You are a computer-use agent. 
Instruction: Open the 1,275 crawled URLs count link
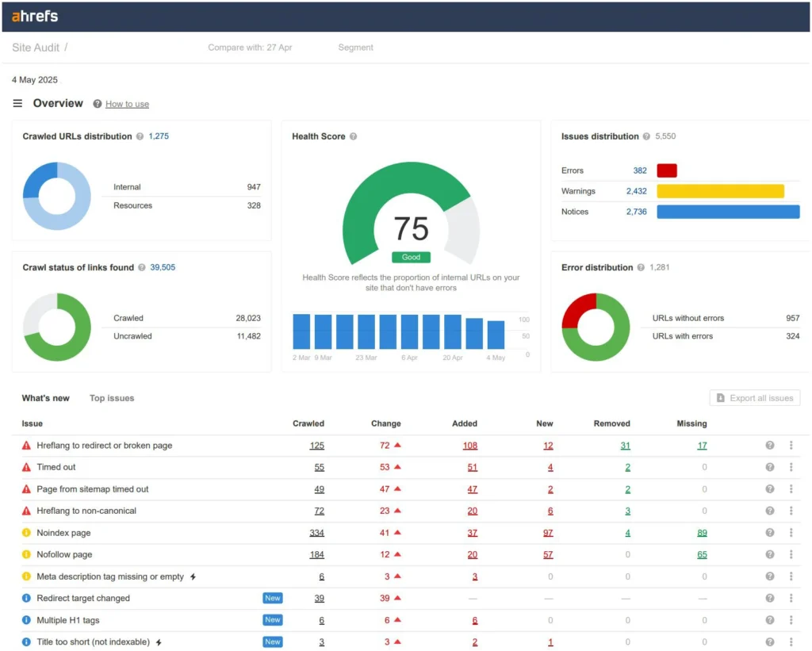[x=159, y=136]
